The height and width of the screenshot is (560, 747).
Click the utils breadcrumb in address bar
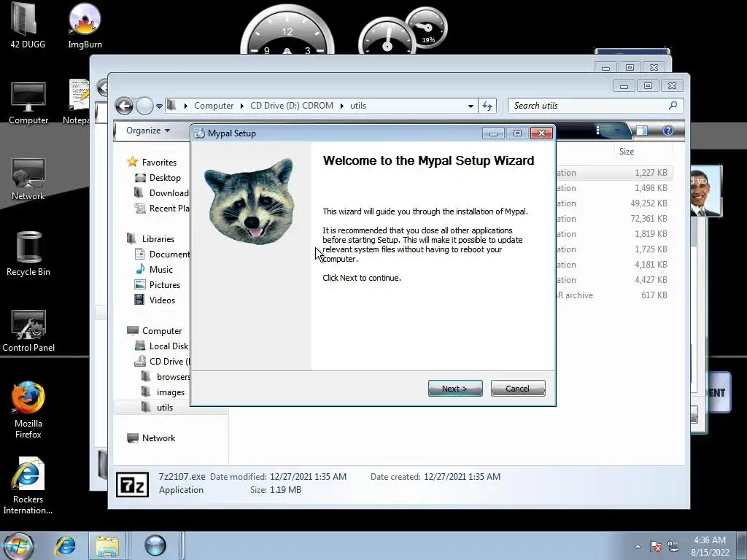358,106
